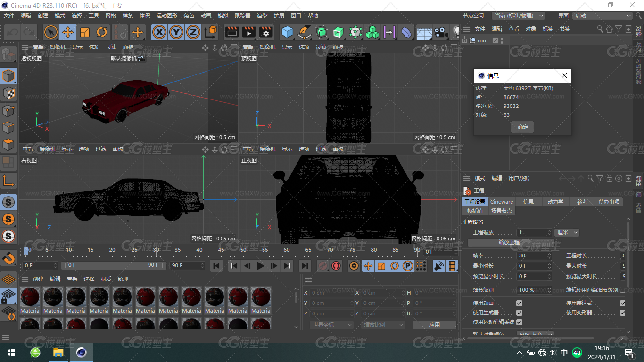
Task: Click the 工程缩放 value field
Action: point(534,232)
